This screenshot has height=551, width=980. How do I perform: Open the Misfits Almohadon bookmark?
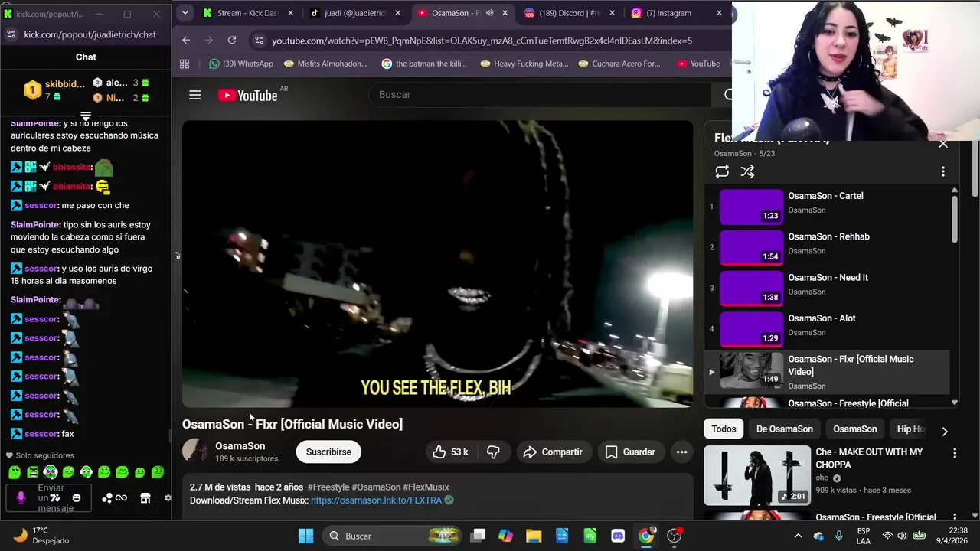coord(325,64)
